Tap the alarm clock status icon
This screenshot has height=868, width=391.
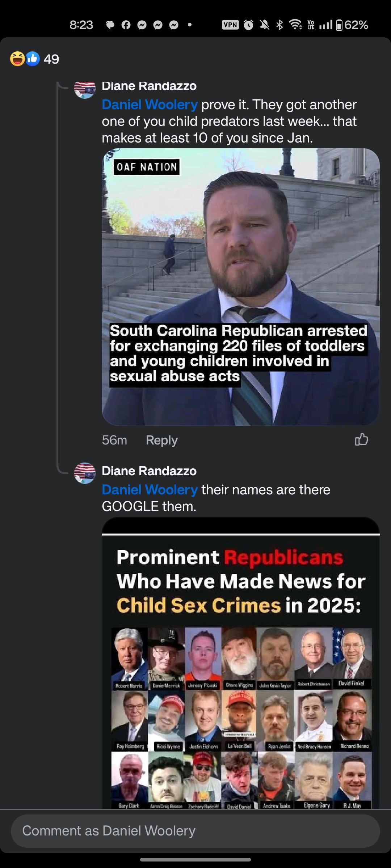[x=248, y=25]
